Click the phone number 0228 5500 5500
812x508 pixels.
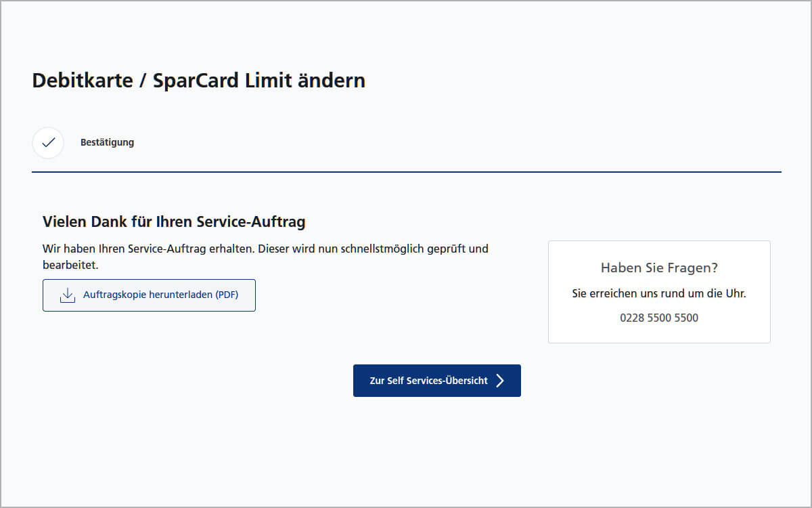click(658, 318)
